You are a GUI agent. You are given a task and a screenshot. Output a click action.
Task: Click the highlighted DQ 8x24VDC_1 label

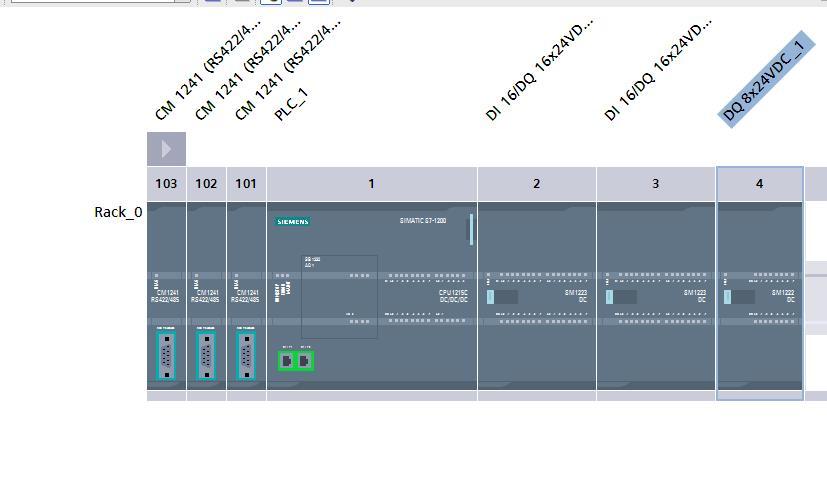(765, 79)
